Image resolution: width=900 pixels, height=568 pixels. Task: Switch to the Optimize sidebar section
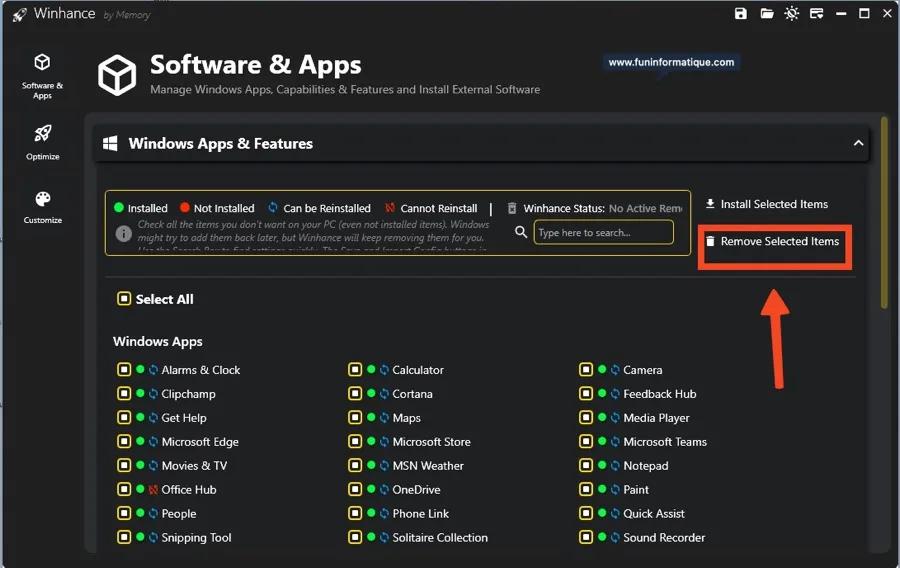click(x=42, y=142)
